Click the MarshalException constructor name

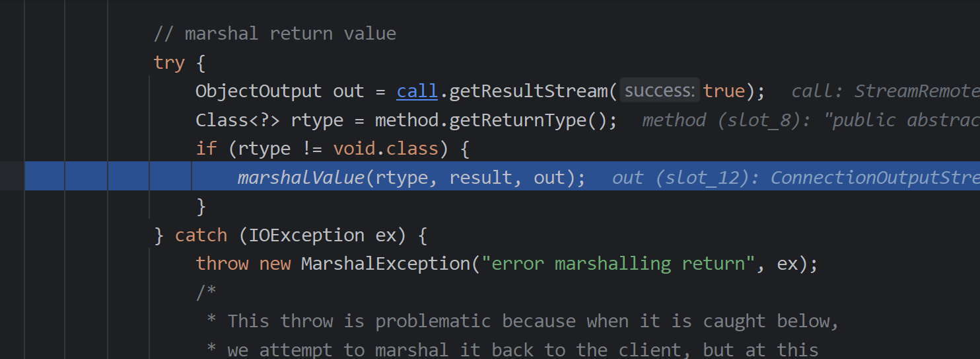tap(385, 264)
